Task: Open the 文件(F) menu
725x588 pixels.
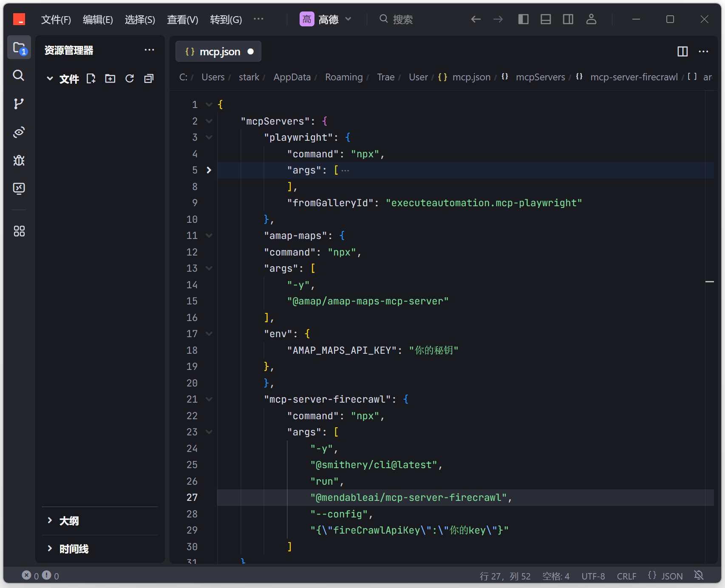Action: point(56,20)
